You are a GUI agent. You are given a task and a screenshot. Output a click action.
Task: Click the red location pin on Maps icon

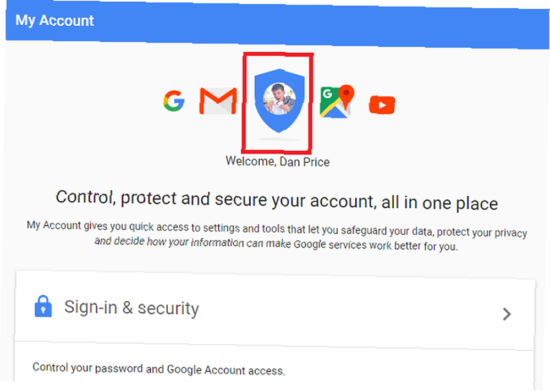click(346, 96)
